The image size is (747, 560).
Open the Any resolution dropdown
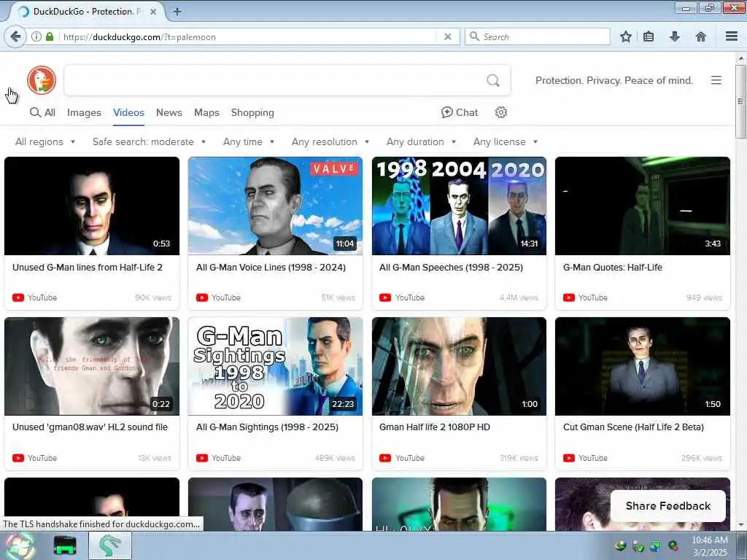330,142
